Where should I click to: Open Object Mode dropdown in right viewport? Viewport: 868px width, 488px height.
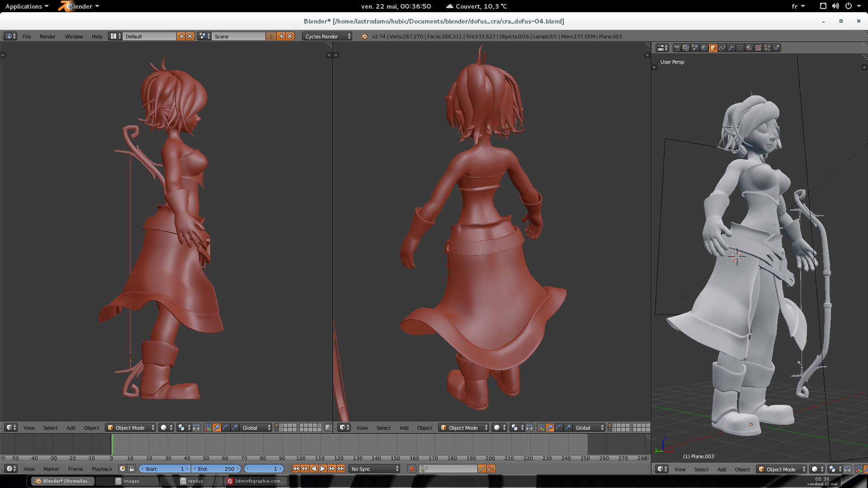point(782,469)
